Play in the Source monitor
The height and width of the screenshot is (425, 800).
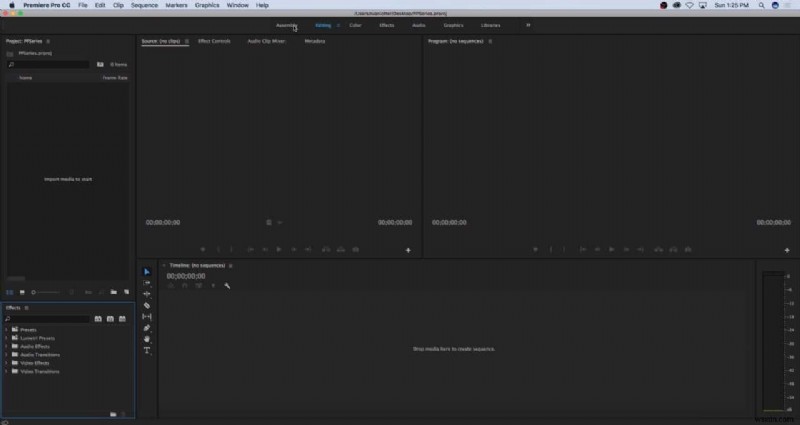[x=279, y=249]
